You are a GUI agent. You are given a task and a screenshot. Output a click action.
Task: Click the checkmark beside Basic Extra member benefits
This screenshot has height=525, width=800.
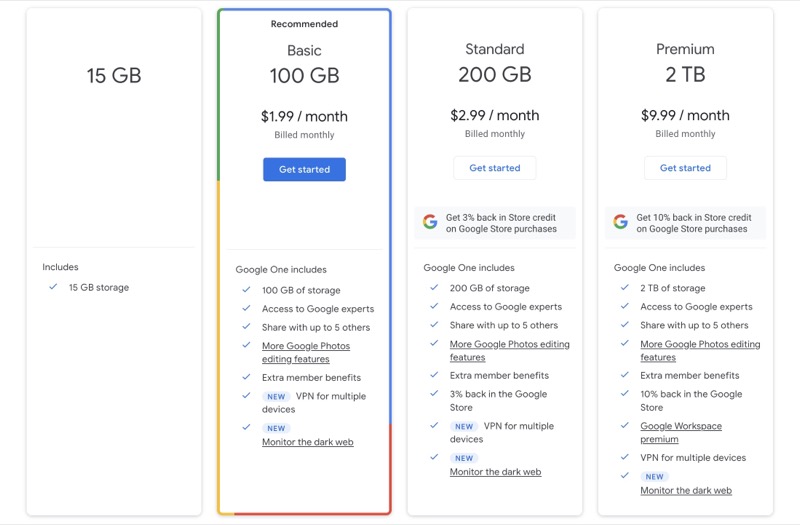coord(246,377)
